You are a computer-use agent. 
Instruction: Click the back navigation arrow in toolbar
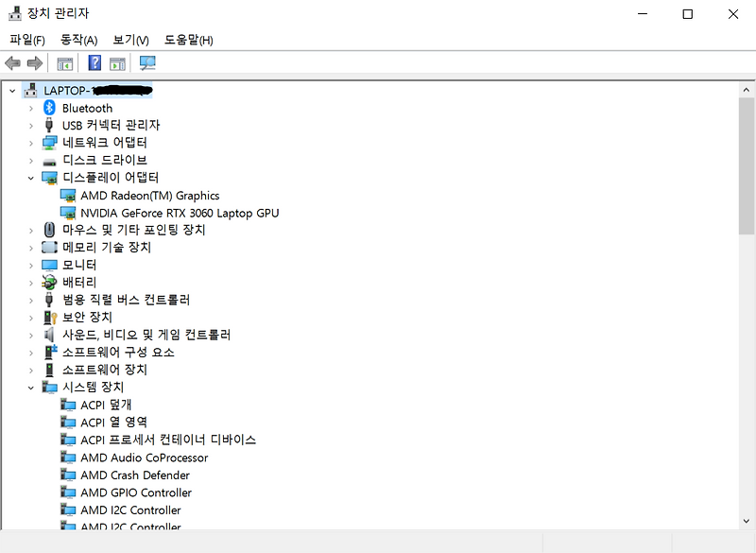pyautogui.click(x=10, y=62)
